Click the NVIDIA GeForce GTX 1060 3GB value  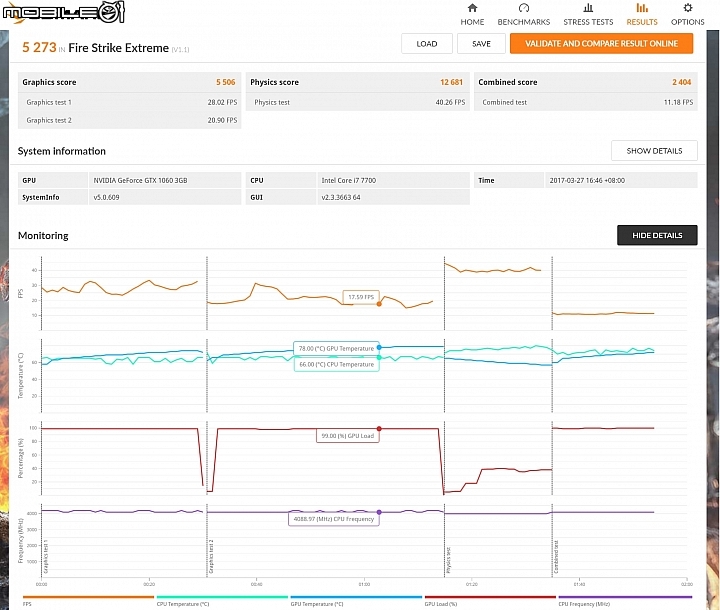tap(141, 181)
